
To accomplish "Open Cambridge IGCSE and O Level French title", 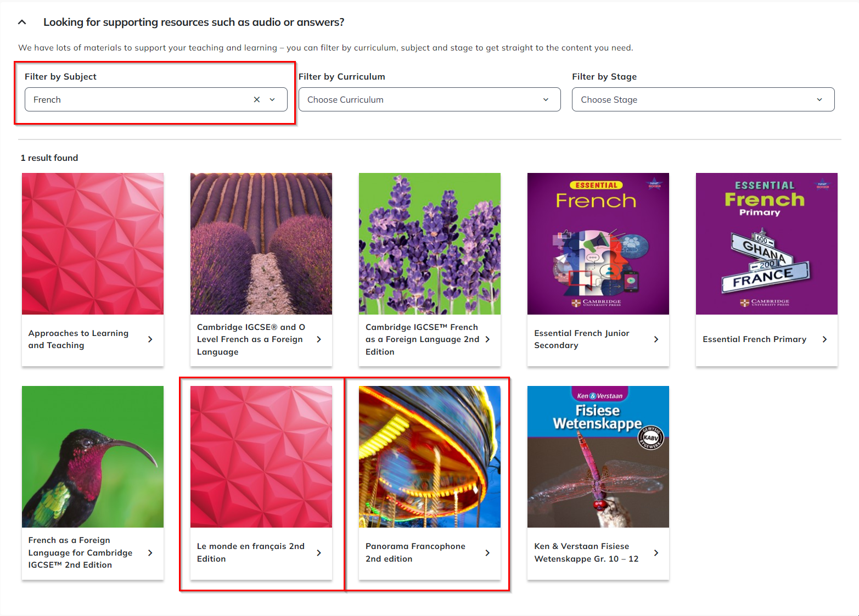I will click(x=251, y=339).
